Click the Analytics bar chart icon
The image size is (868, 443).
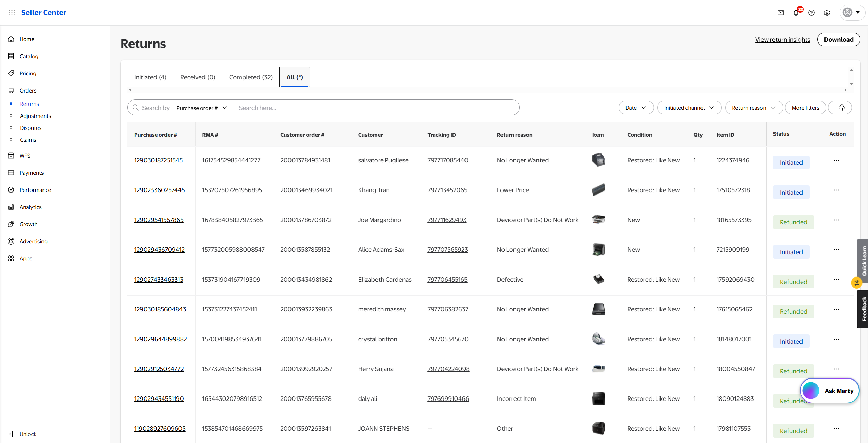[11, 207]
